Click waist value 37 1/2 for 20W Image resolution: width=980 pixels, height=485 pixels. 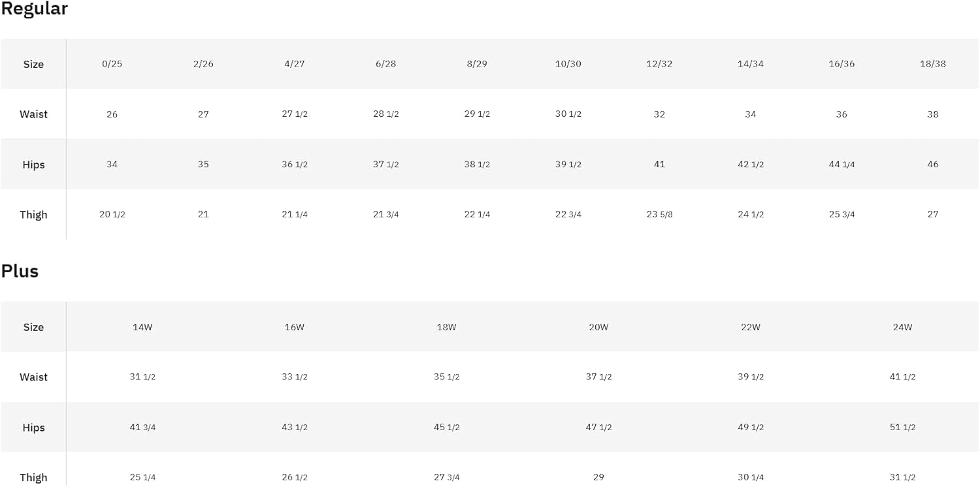pyautogui.click(x=598, y=377)
